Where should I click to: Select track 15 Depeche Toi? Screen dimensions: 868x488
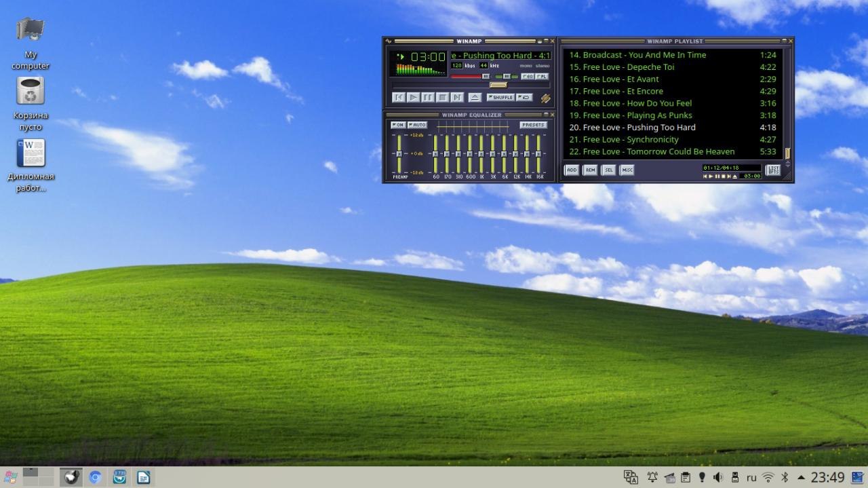(673, 67)
